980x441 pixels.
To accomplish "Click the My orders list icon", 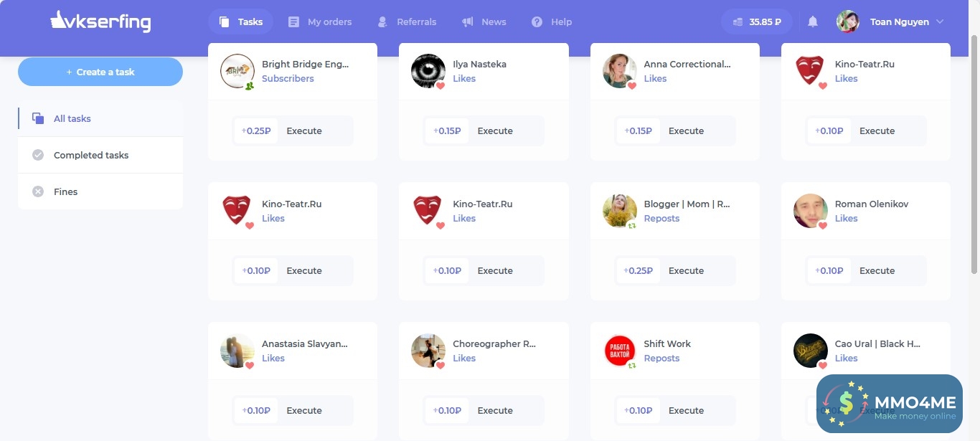I will click(293, 22).
